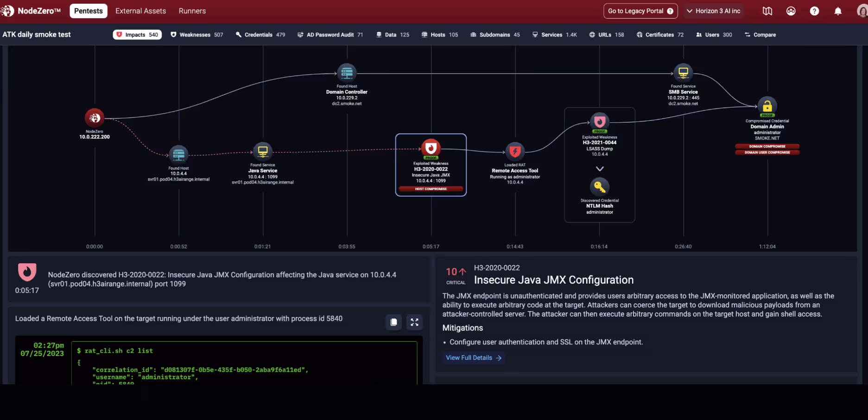Expand the terminal output to full screen
This screenshot has width=868, height=420.
click(414, 322)
